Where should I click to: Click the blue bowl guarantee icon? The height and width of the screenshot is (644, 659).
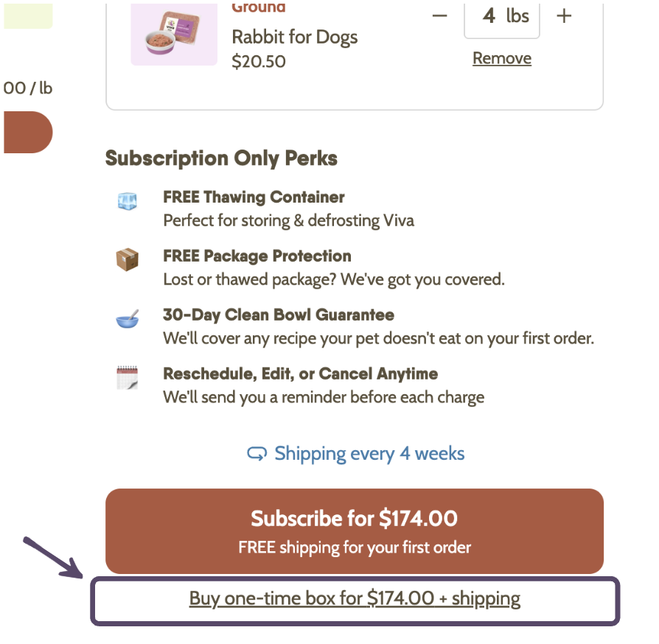pyautogui.click(x=128, y=320)
